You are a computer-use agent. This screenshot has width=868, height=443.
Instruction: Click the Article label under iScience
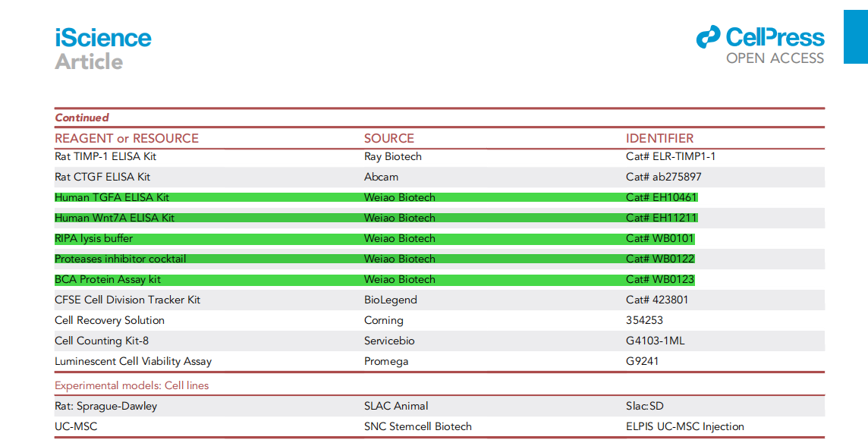[x=89, y=61]
